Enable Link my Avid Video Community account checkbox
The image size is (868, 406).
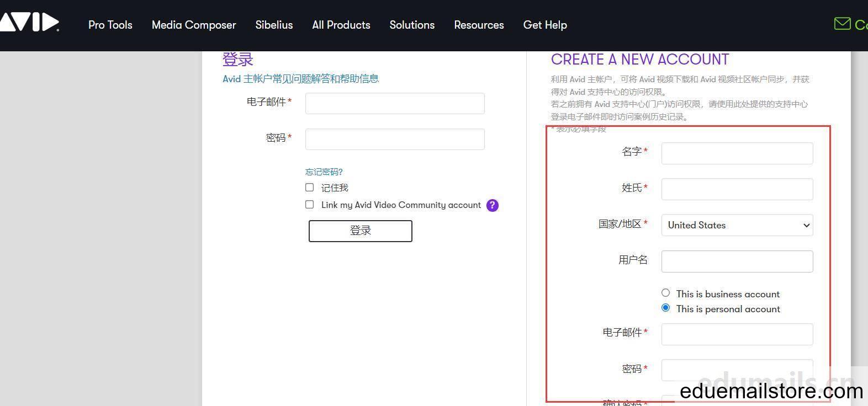[310, 205]
